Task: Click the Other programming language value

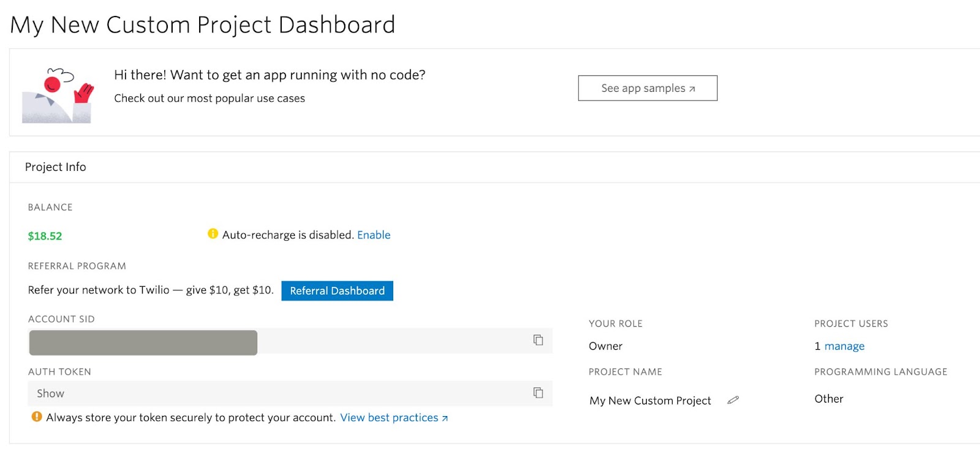Action: (829, 399)
